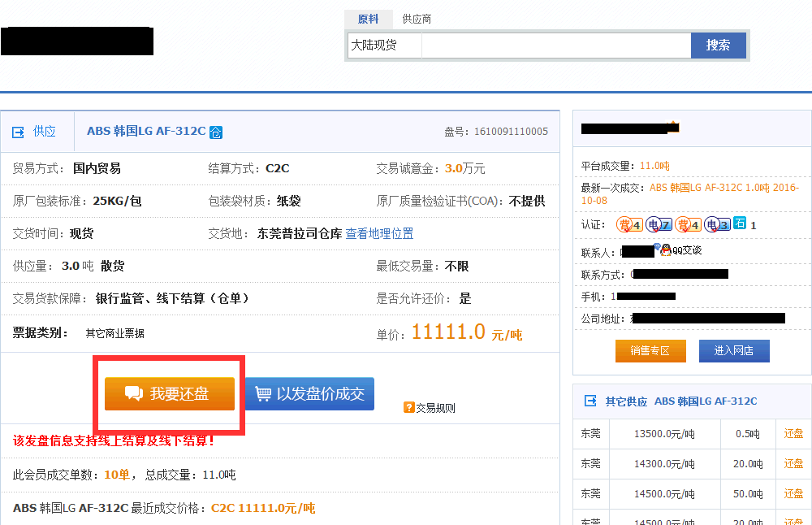This screenshot has width=812, height=525.
Task: Click the arrow icon next to 其它供应
Action: [590, 401]
